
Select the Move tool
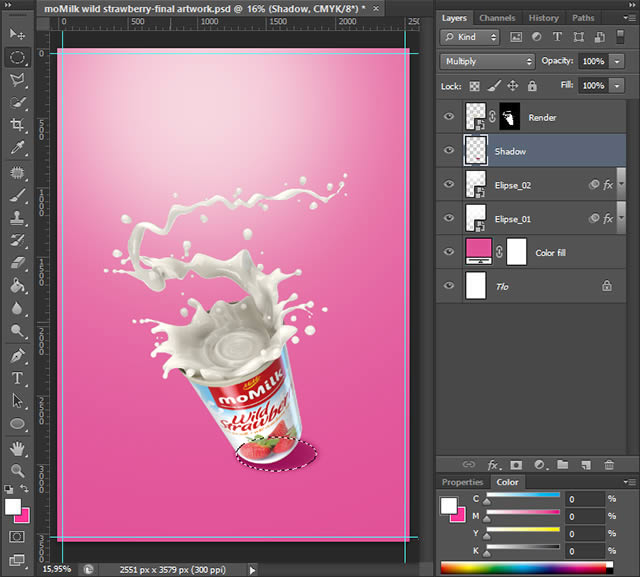(x=17, y=34)
